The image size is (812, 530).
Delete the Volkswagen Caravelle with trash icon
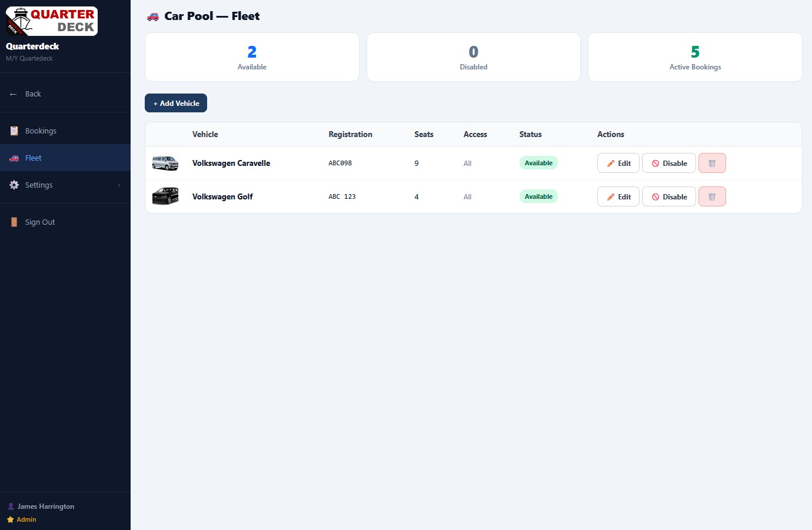pyautogui.click(x=712, y=164)
